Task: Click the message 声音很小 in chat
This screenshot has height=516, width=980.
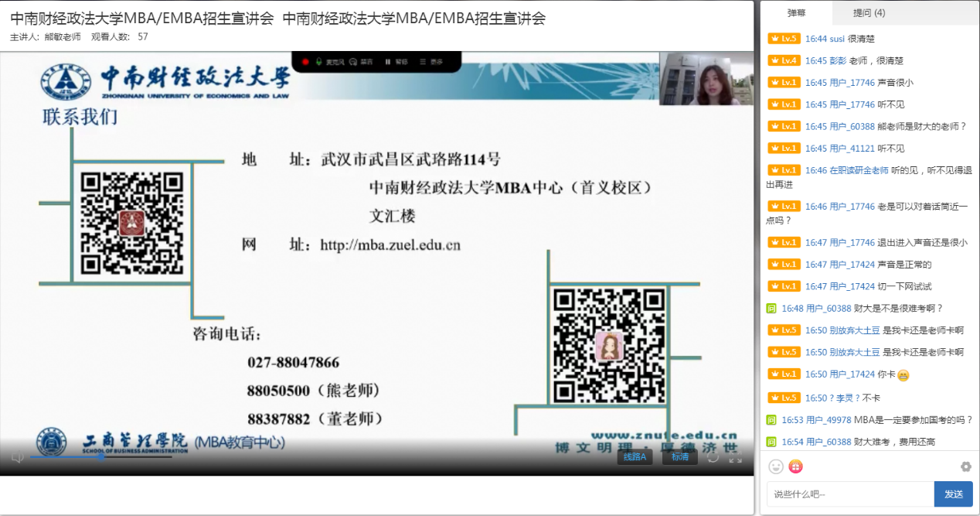Action: point(895,83)
